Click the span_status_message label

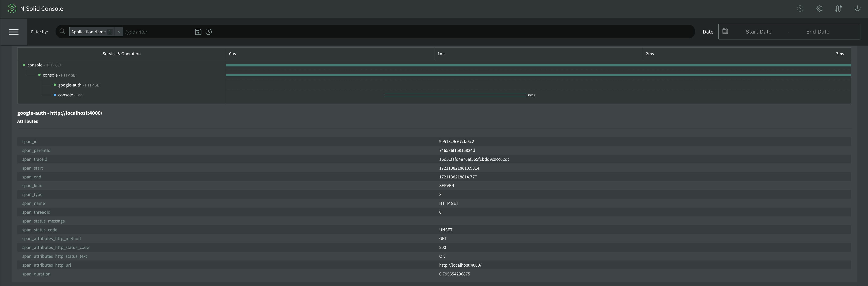(x=44, y=221)
